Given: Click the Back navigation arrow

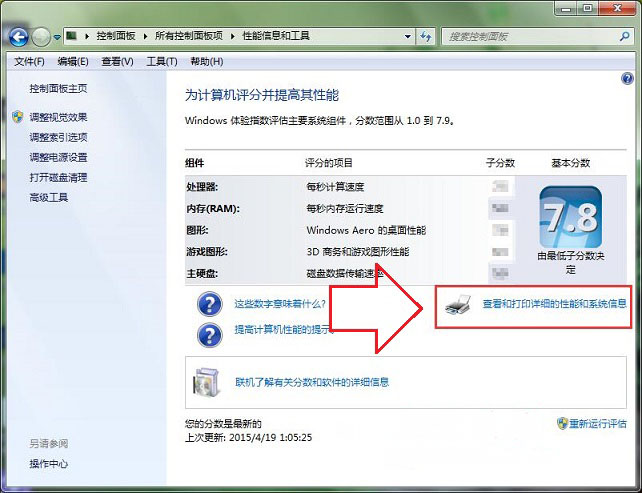Looking at the screenshot, I should click(x=18, y=37).
